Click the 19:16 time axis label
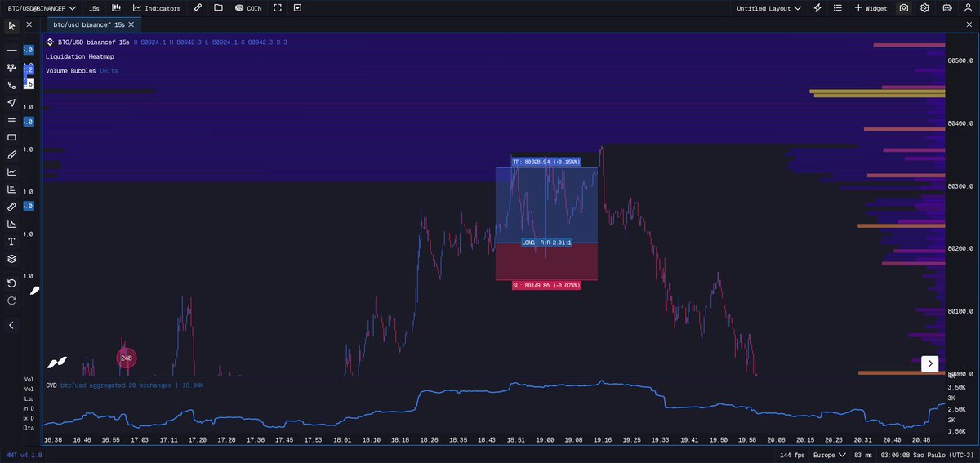This screenshot has height=463, width=980. tap(603, 439)
